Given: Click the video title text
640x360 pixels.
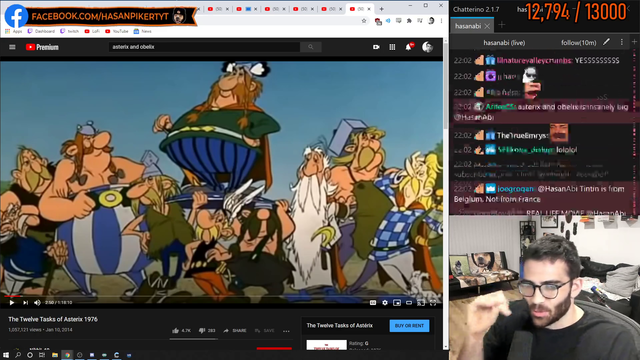Looking at the screenshot, I should click(53, 319).
